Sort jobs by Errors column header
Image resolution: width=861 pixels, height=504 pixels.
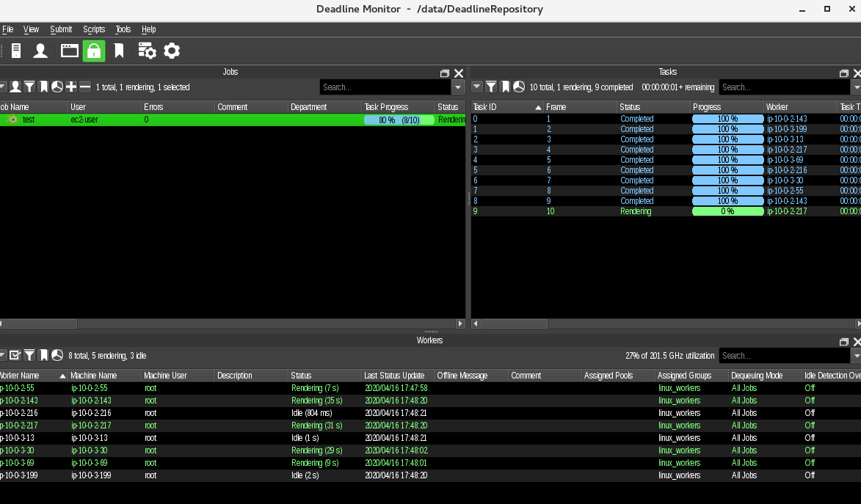coord(178,107)
